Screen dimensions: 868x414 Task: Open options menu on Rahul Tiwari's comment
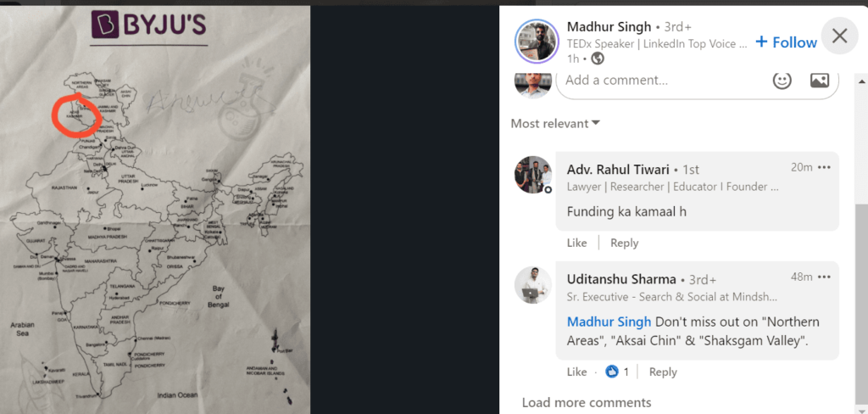(x=824, y=167)
